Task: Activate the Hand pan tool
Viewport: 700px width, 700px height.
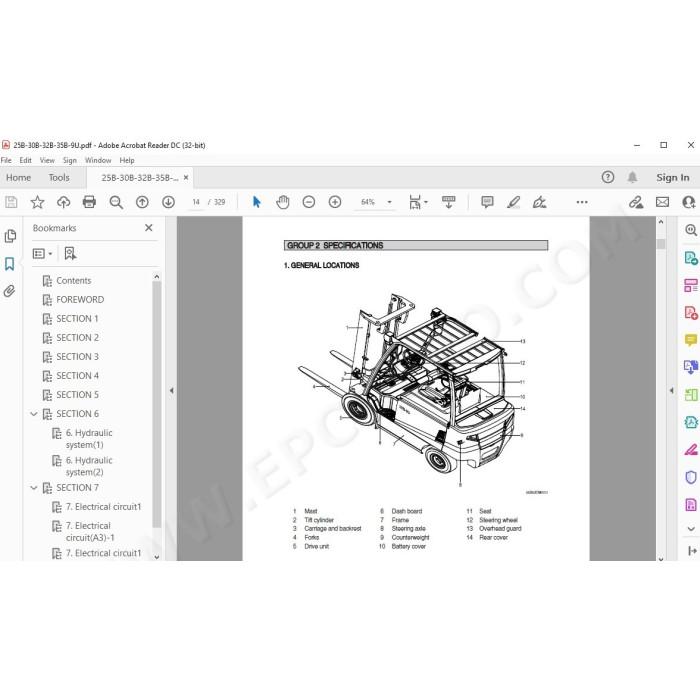Action: (x=283, y=202)
